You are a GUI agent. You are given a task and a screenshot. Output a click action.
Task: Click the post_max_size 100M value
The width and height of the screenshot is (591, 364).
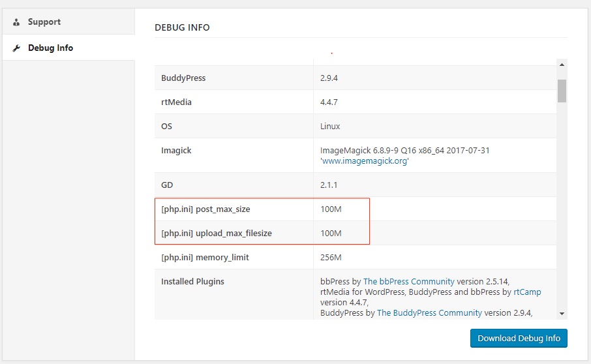331,209
